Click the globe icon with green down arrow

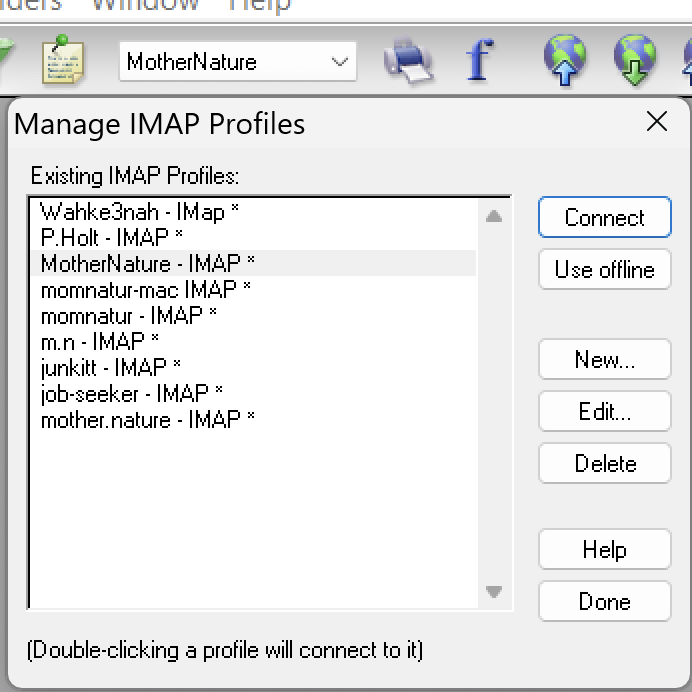click(x=635, y=60)
